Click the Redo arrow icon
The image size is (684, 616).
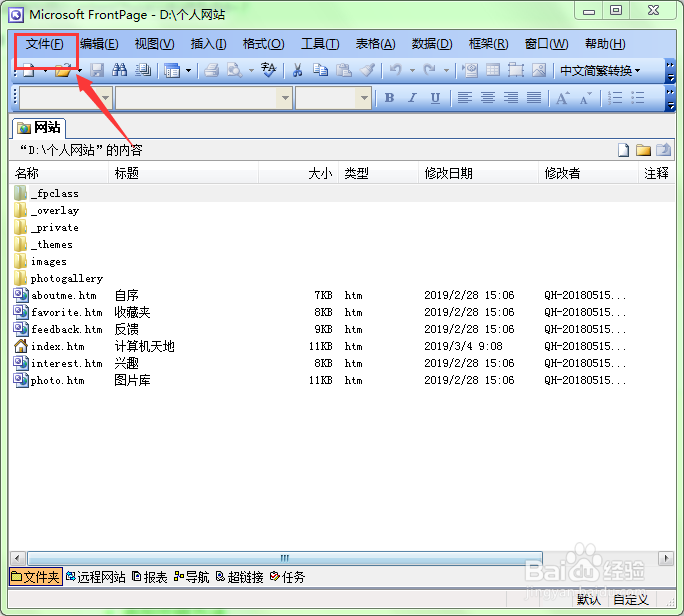click(430, 70)
